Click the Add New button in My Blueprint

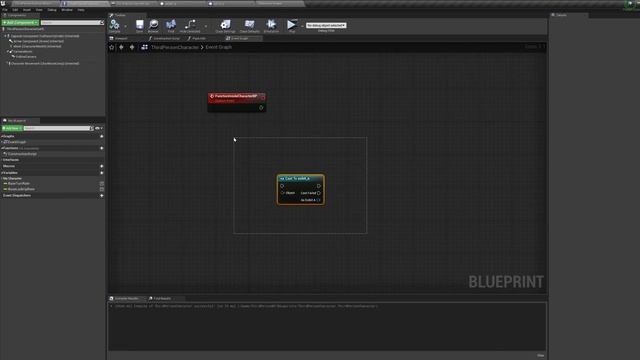pos(12,128)
